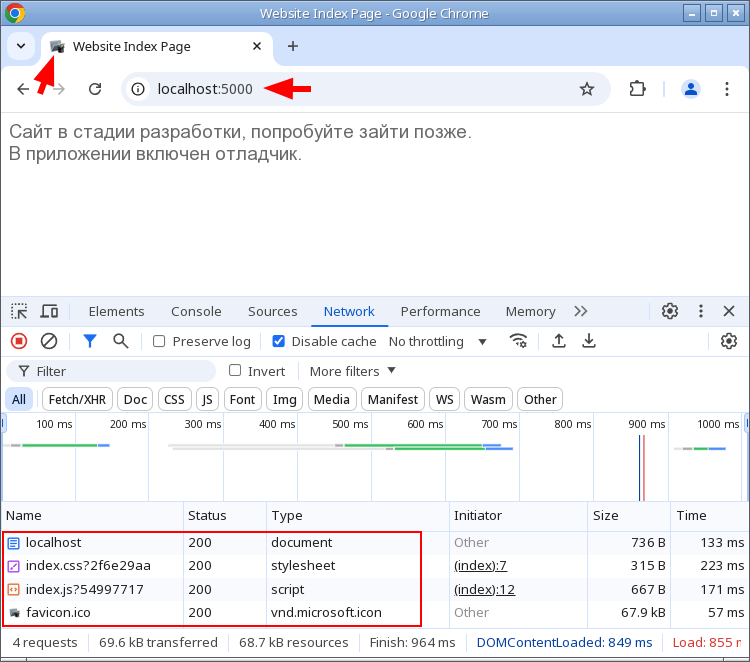The image size is (750, 662).
Task: Close the DevTools panel
Action: 728,311
